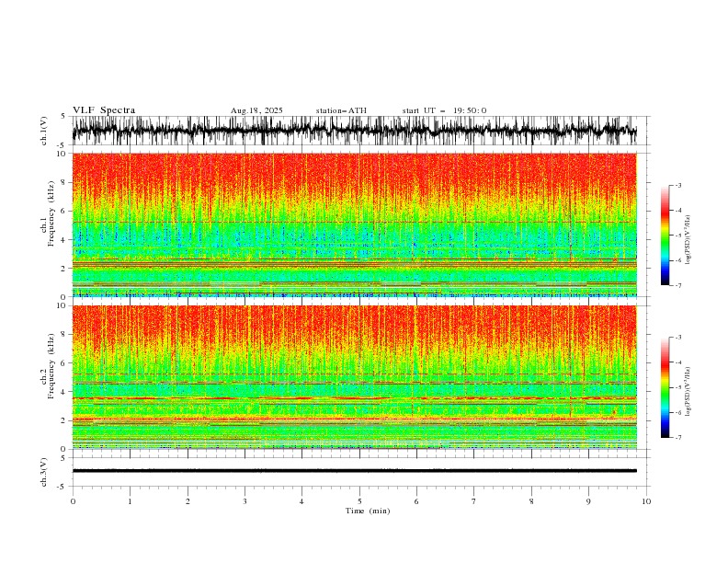Viewport: 728px width, 563px height.
Task: Click the ch.3(V) waveform trace
Action: coord(355,471)
